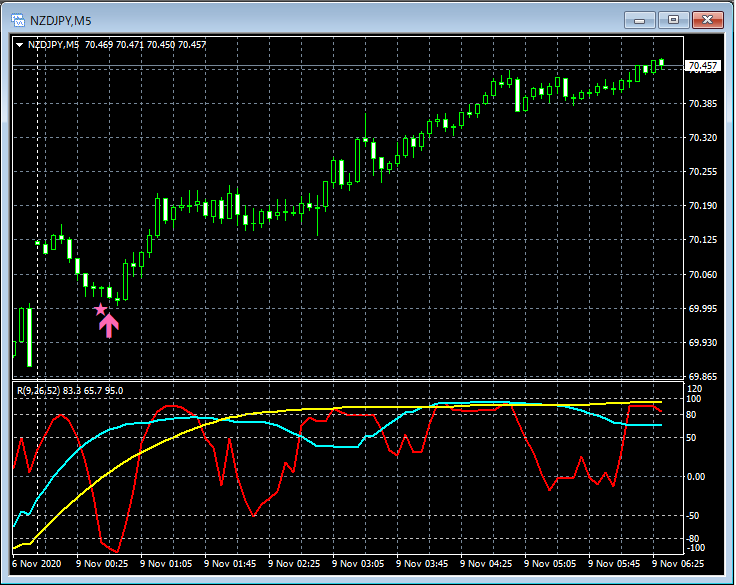
Task: Click the NZDJPY chart window icon
Action: pos(17,19)
